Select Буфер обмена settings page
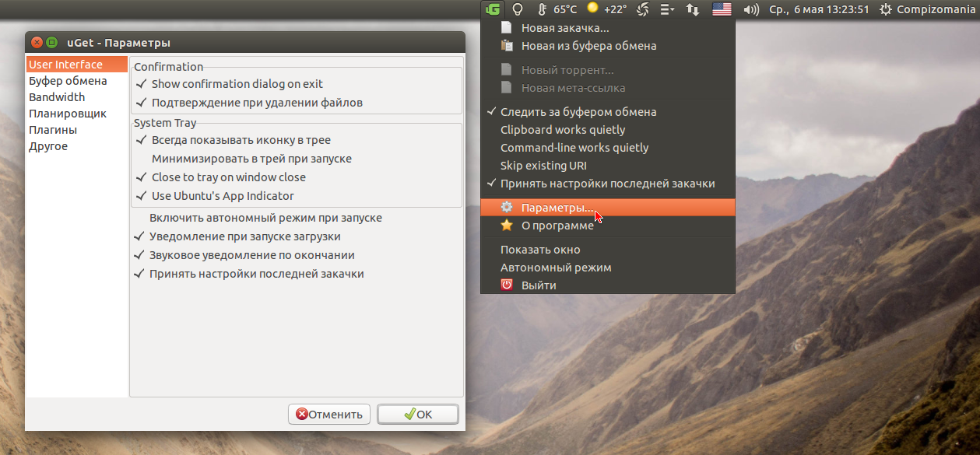This screenshot has width=980, height=455. pyautogui.click(x=76, y=81)
